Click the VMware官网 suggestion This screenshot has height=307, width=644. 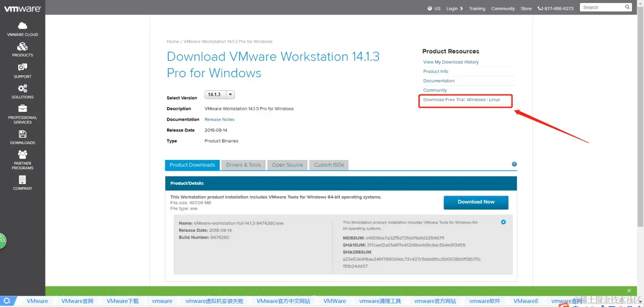pyautogui.click(x=77, y=301)
